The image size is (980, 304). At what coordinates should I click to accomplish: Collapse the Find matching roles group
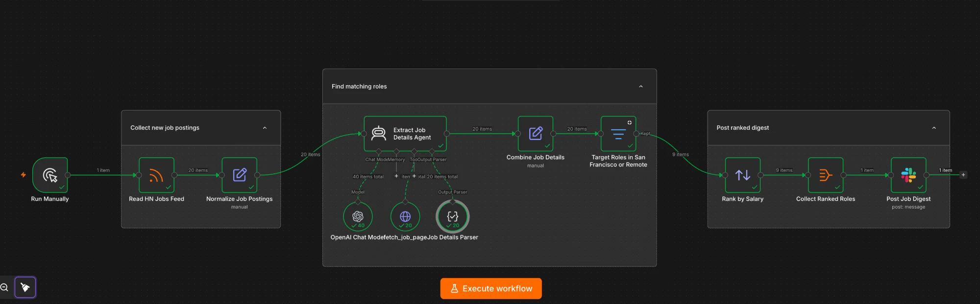[x=641, y=87]
